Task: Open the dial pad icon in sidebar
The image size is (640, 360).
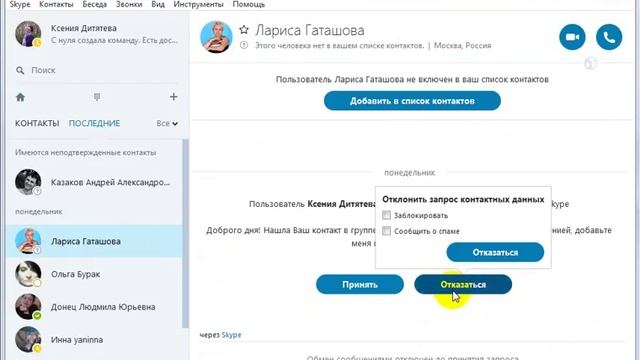Action: point(97,97)
